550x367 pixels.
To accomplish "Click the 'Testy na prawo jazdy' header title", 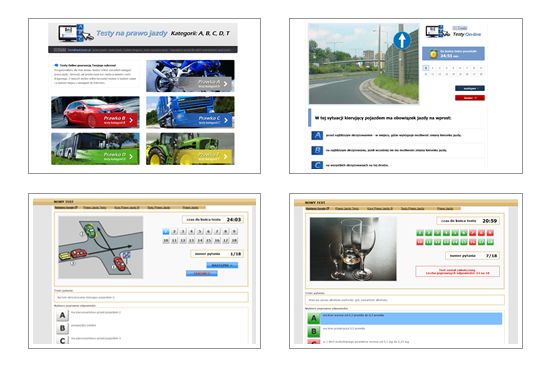I will pos(132,33).
